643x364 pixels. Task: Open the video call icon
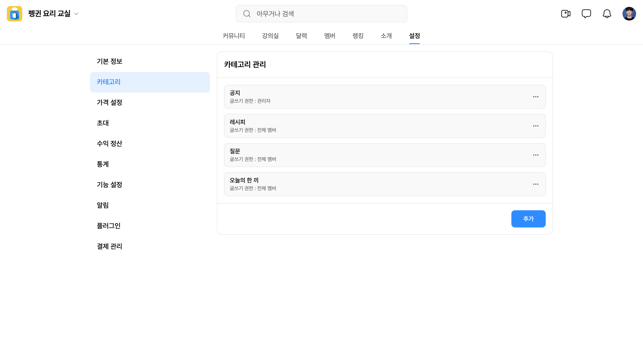[565, 14]
